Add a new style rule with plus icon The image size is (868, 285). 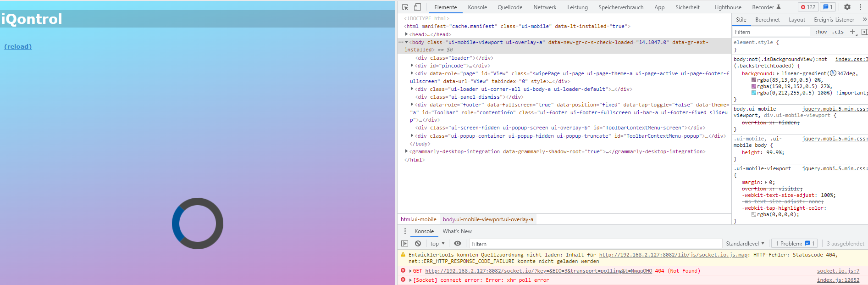tap(852, 32)
